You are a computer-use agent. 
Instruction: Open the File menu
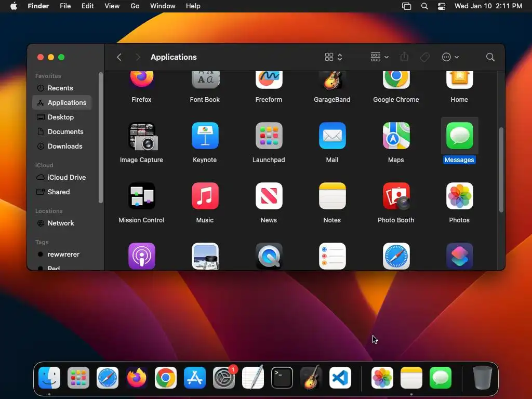(65, 6)
